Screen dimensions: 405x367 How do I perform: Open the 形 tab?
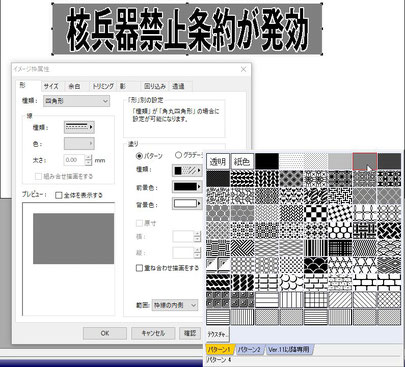click(22, 85)
